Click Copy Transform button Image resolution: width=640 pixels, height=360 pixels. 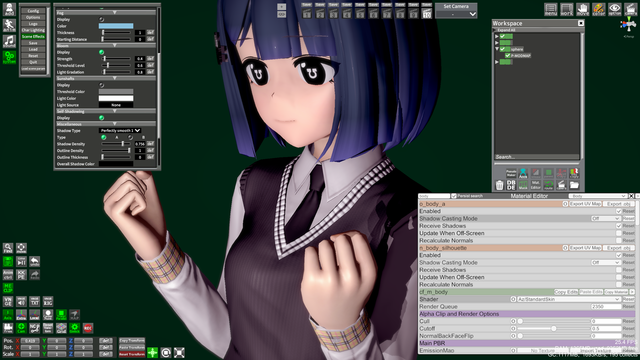(x=132, y=340)
